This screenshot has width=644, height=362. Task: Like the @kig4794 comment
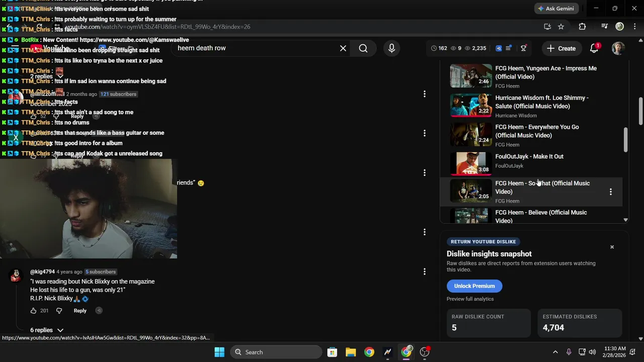[33, 311]
